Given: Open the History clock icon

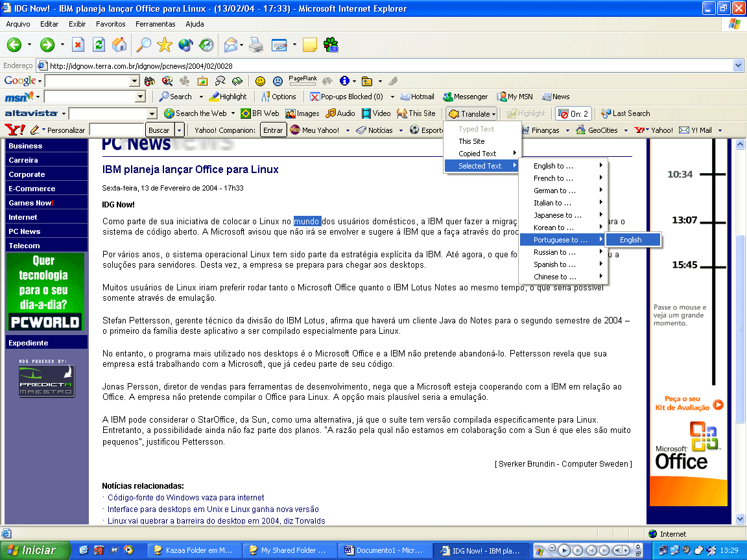Looking at the screenshot, I should [x=206, y=45].
